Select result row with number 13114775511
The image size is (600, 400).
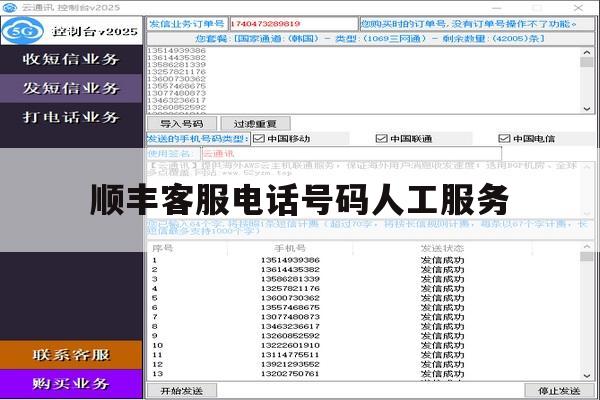(364, 355)
